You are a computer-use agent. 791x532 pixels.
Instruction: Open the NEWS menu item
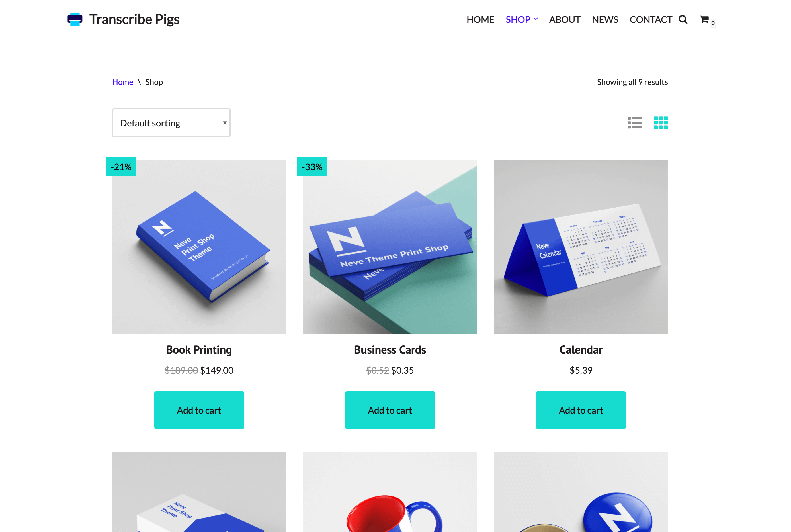point(605,20)
